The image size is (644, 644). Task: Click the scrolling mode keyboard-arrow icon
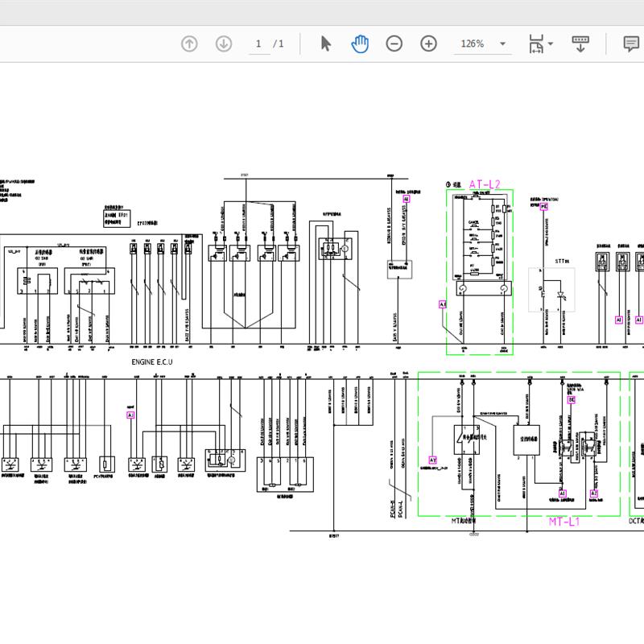click(580, 44)
